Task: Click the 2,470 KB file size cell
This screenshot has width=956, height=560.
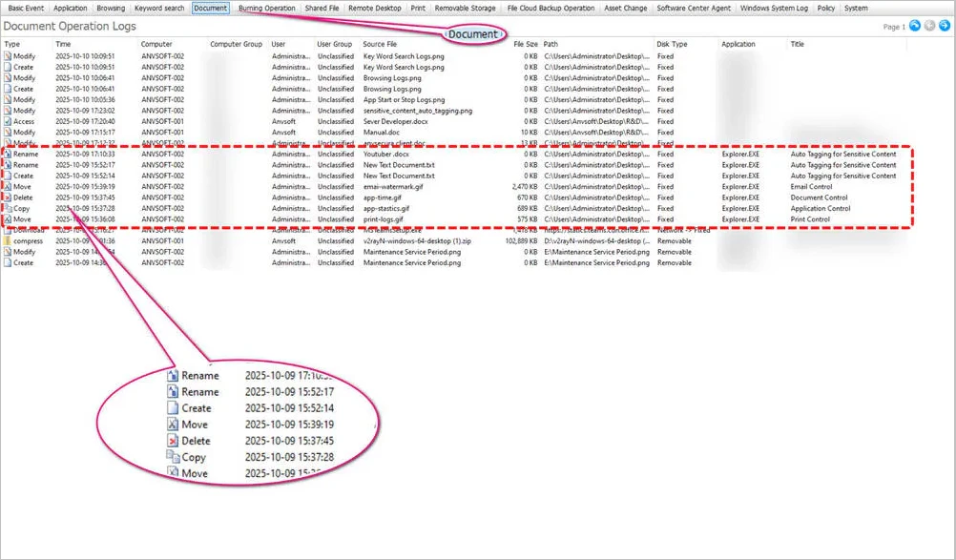Action: click(x=525, y=187)
